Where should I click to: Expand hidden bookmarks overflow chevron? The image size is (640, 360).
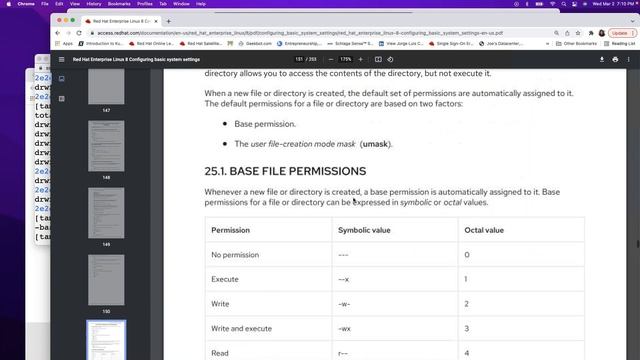547,43
